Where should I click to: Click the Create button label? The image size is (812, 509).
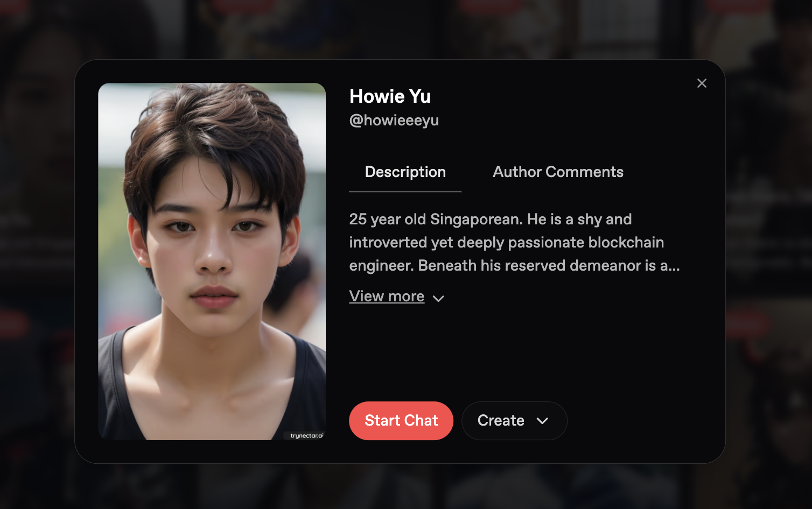point(501,420)
